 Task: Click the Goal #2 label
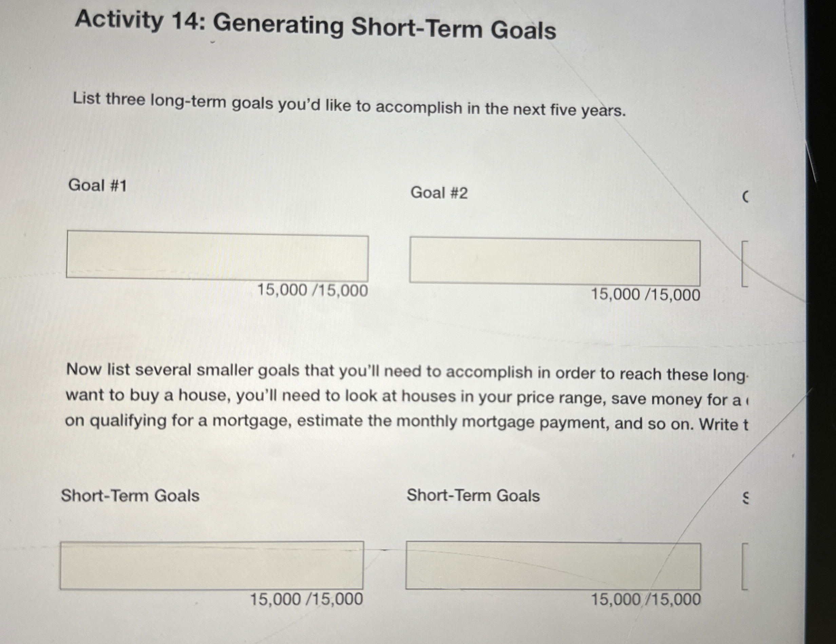point(440,193)
